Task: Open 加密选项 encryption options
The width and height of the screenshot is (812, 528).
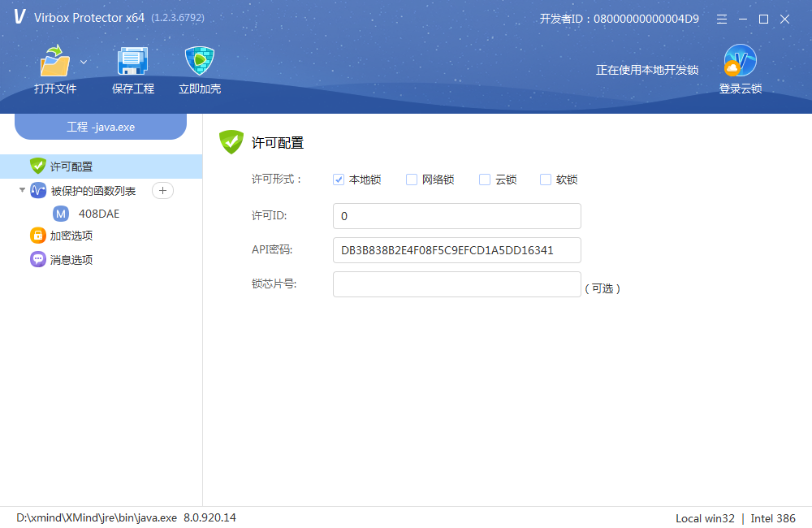Action: pyautogui.click(x=71, y=236)
